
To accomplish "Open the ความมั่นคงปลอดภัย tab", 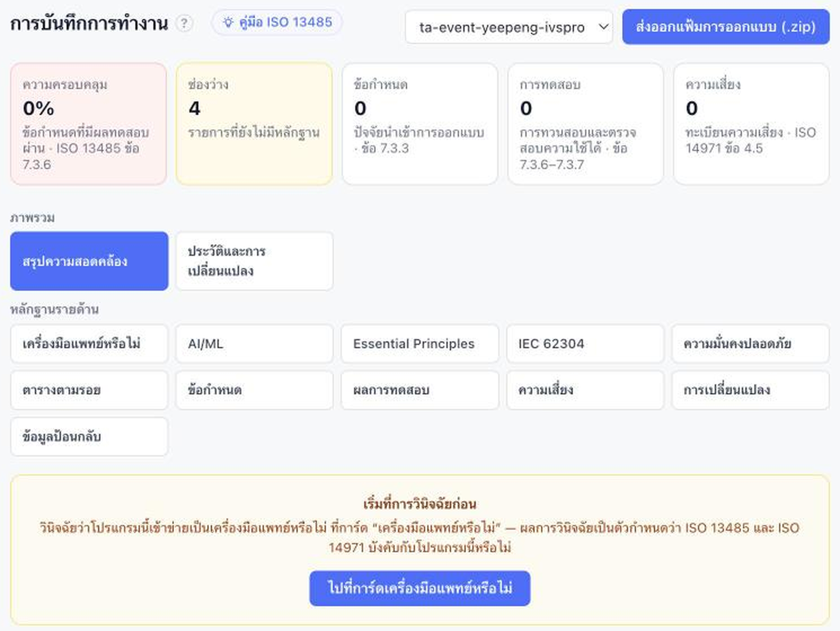I will coord(750,344).
